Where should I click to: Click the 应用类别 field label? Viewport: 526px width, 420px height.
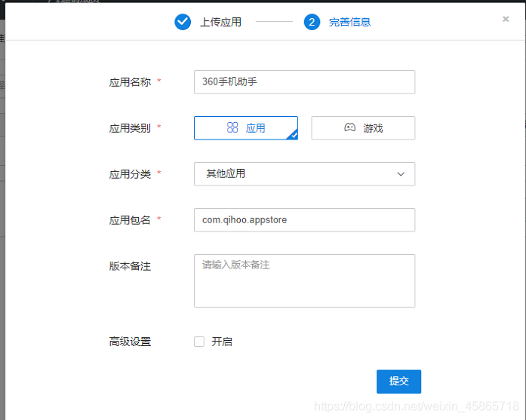[x=130, y=128]
